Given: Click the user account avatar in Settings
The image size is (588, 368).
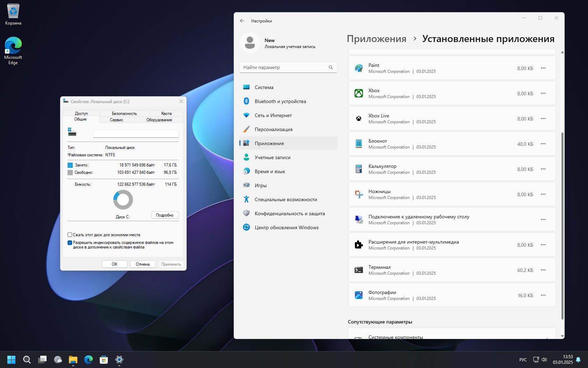Looking at the screenshot, I should click(250, 43).
